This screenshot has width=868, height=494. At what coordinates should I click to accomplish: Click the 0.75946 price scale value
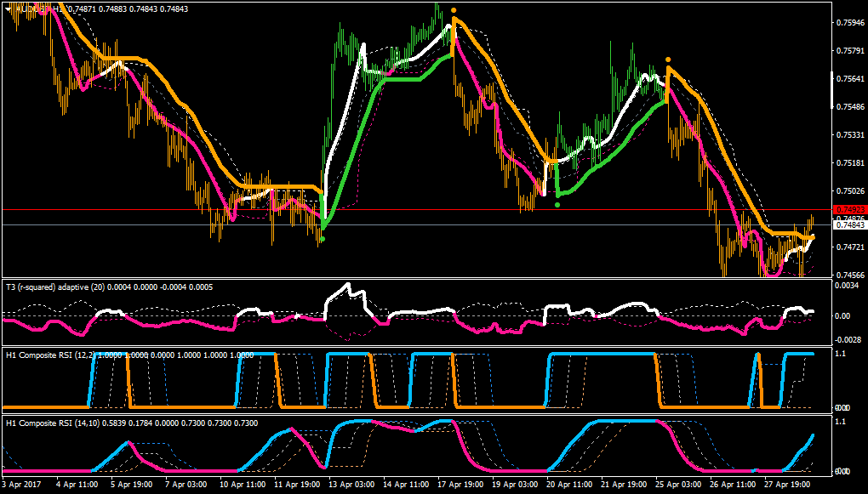point(848,23)
